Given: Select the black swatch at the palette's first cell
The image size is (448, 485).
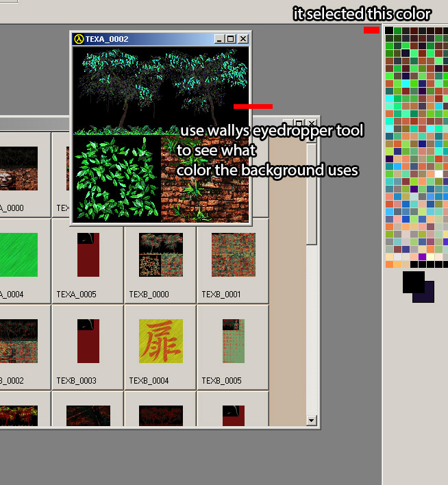Looking at the screenshot, I should (x=389, y=30).
